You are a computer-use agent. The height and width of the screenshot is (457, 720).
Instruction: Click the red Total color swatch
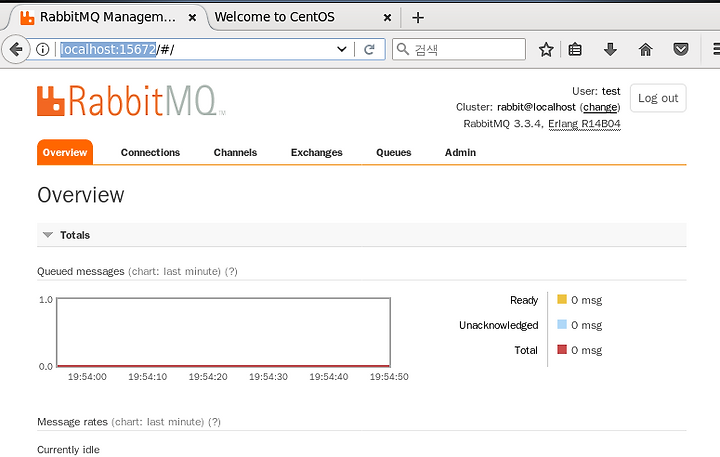[x=562, y=349]
